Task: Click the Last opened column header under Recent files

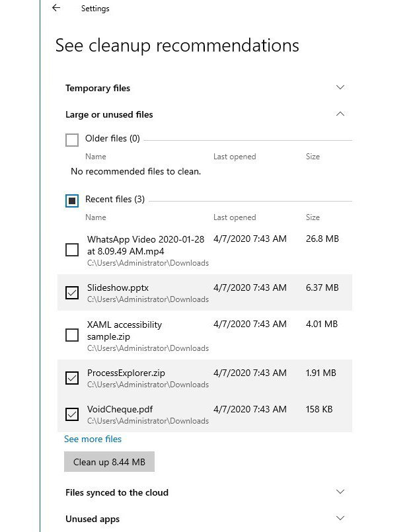Action: click(x=234, y=217)
